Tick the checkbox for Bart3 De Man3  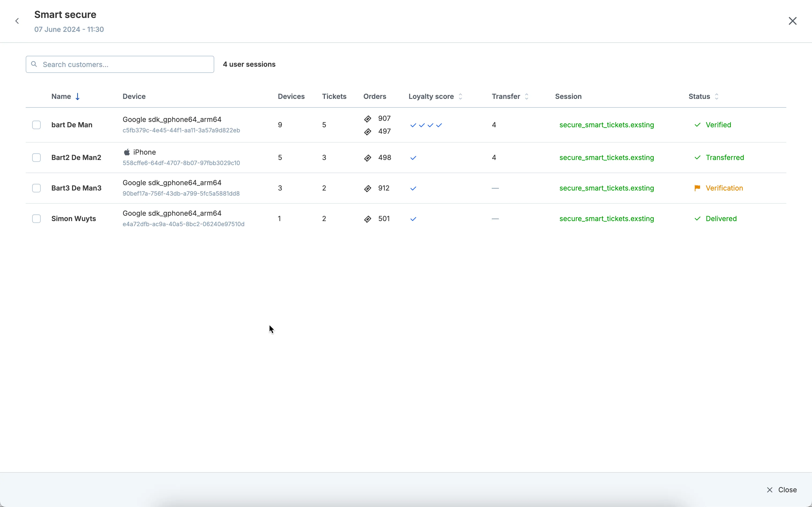36,188
